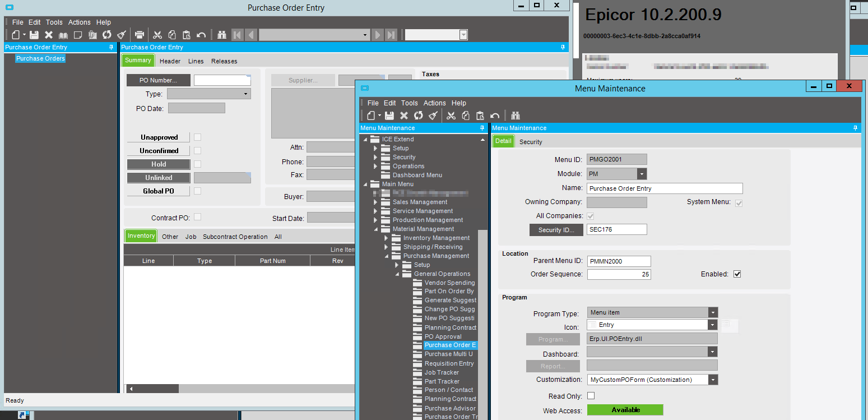Open the Actions menu in Menu Maintenance
The width and height of the screenshot is (868, 420).
tap(435, 103)
